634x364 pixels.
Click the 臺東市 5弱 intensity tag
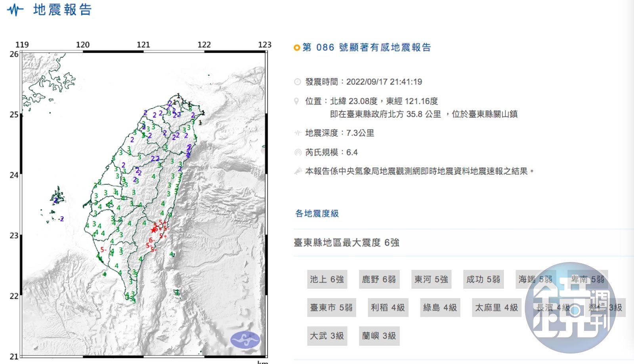[331, 308]
